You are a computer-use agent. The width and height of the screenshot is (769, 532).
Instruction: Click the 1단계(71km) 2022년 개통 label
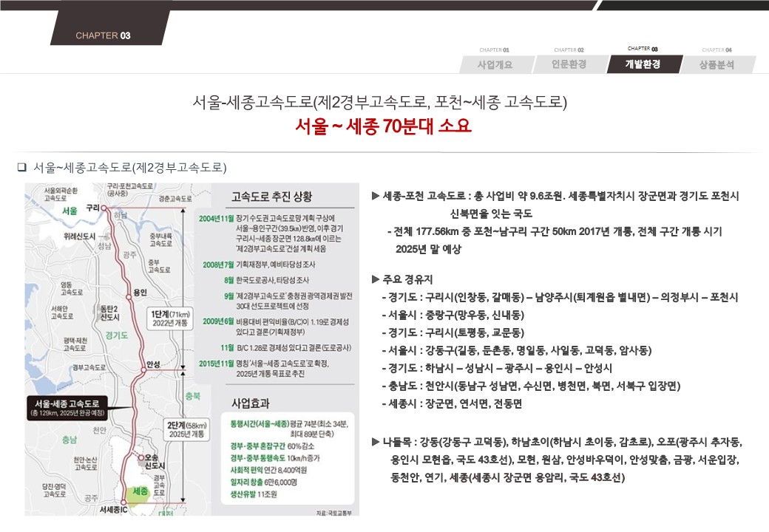click(170, 318)
